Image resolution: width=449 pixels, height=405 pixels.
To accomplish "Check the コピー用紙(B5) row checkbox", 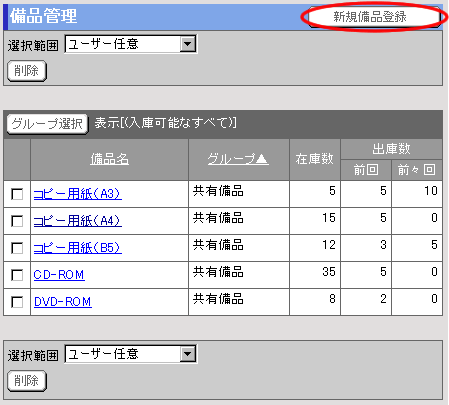I will coord(17,248).
